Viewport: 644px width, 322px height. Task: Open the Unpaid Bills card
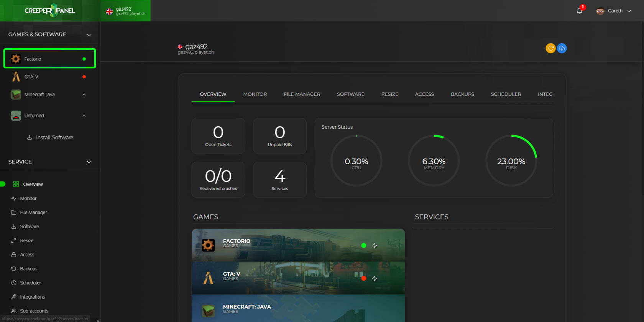pos(280,136)
